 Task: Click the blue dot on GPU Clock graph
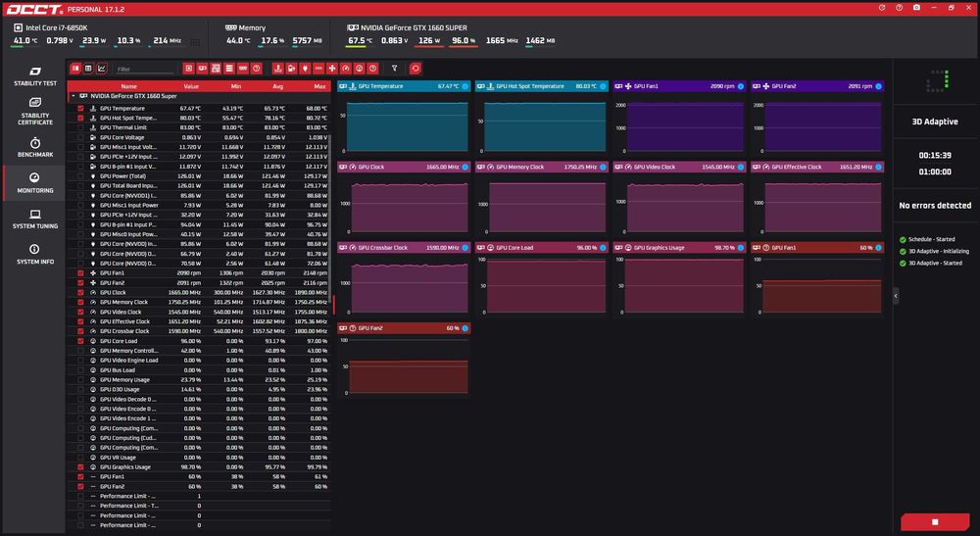[465, 167]
